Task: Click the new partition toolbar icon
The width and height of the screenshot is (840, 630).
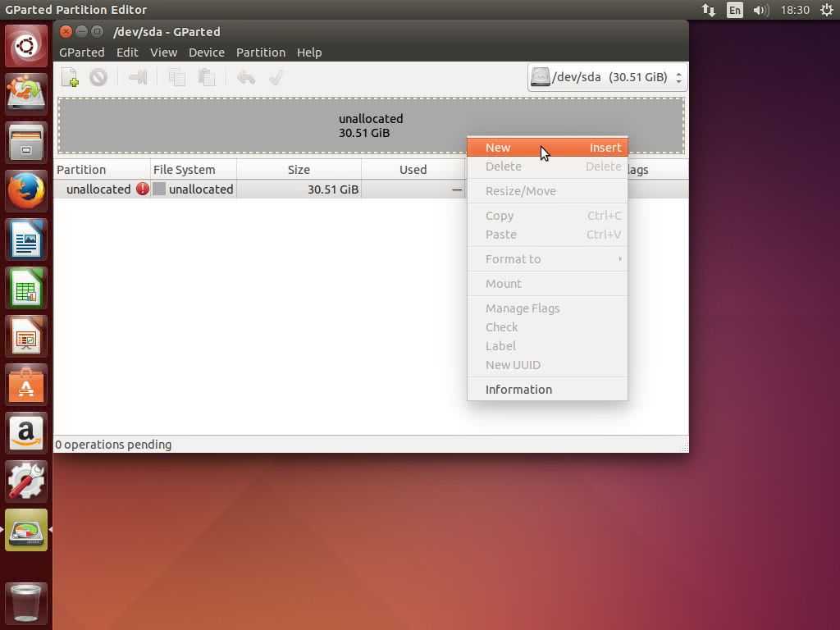Action: [x=70, y=77]
